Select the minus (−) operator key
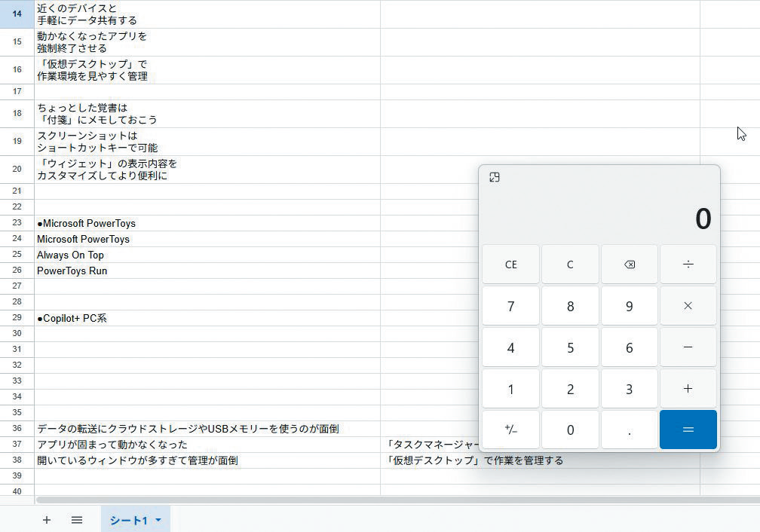Image resolution: width=760 pixels, height=532 pixels. pos(688,347)
